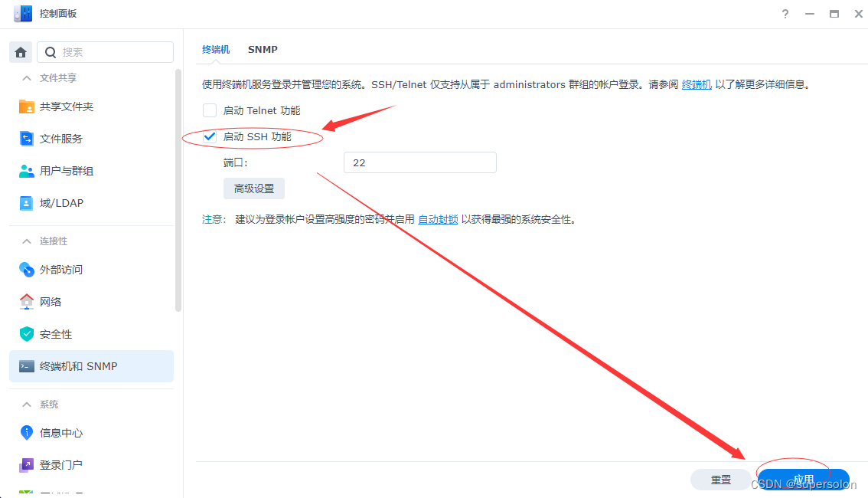Open 用户与群组 settings
The image size is (868, 498).
pyautogui.click(x=67, y=170)
